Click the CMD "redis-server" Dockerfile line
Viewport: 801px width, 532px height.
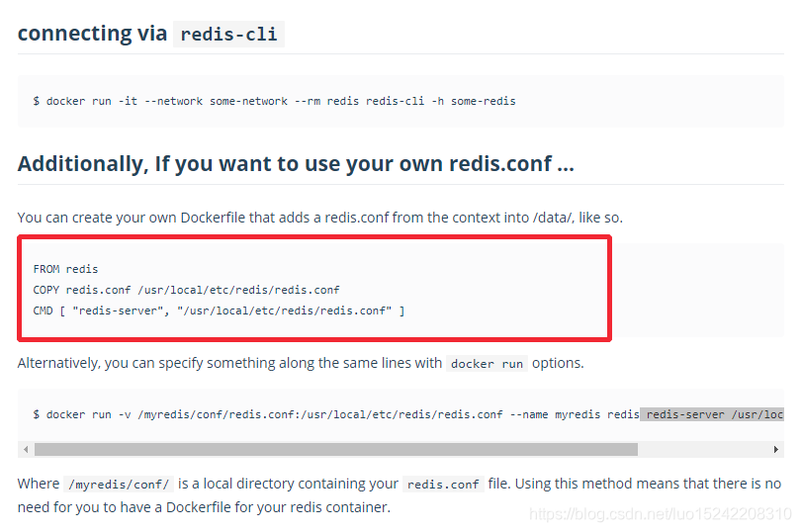219,311
